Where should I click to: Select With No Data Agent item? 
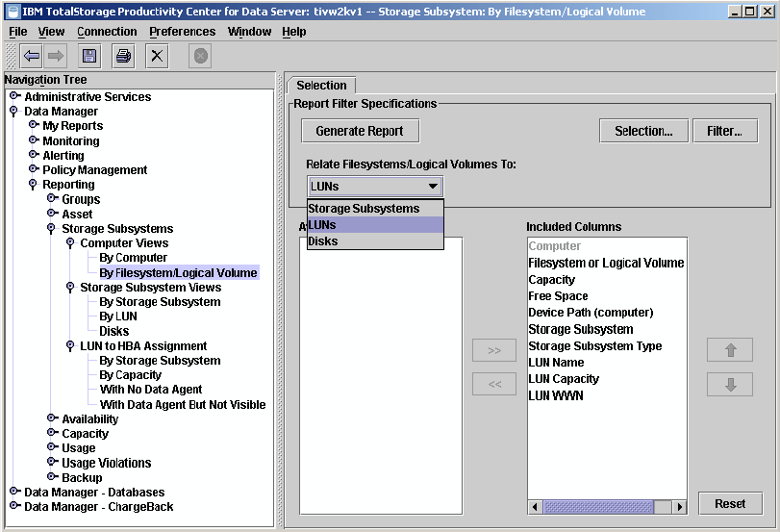[x=151, y=390]
